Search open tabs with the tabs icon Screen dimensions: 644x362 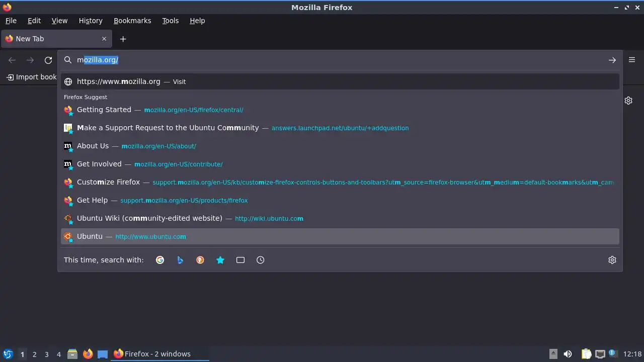point(240,260)
